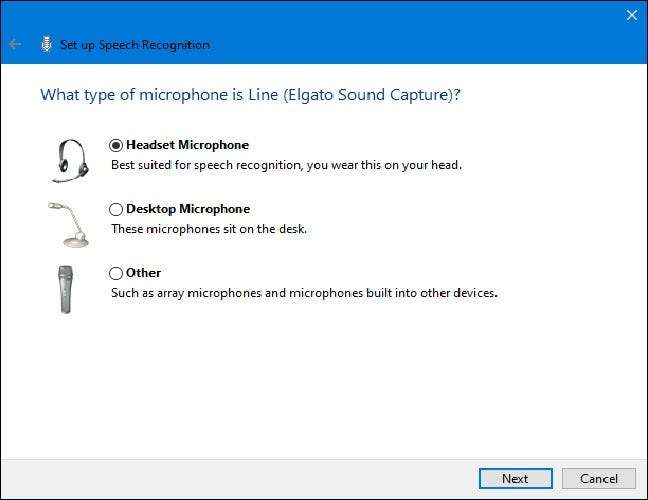Click the "Such as array microphones" description
This screenshot has width=648, height=500.
tap(303, 293)
